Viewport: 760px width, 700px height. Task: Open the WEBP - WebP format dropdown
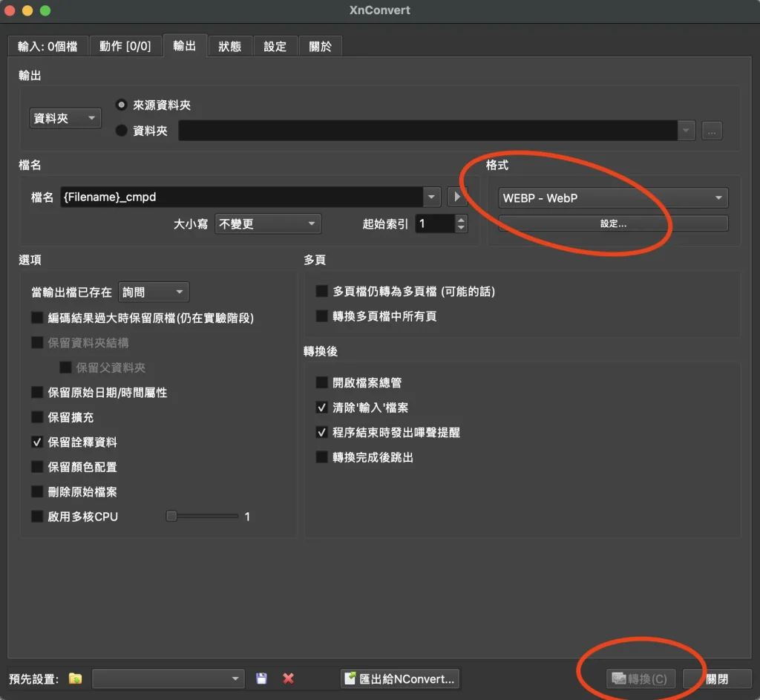tap(613, 198)
